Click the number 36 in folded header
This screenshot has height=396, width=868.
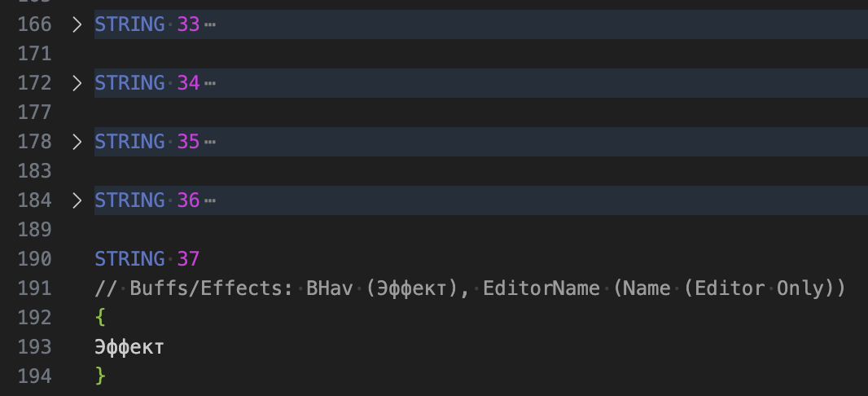coord(188,200)
